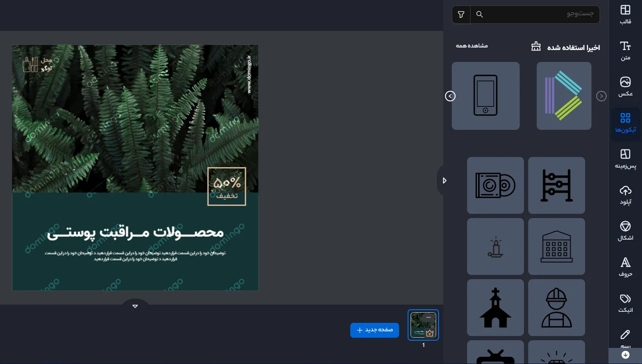Open the اشکال (shapes) sidebar tab
The image size is (642, 364).
click(625, 231)
